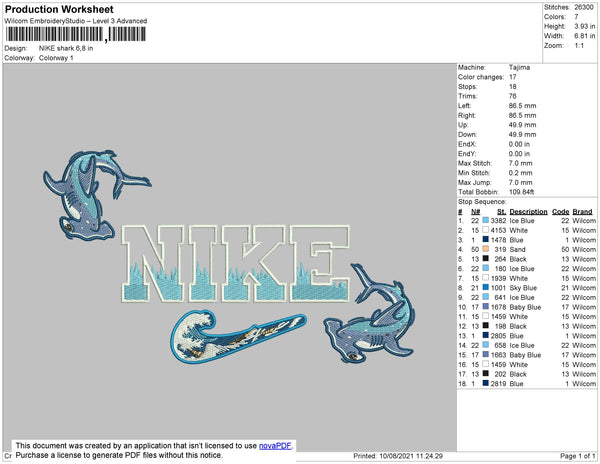The height and width of the screenshot is (464, 600).
Task: Click the 'N#' column header
Action: tap(475, 211)
